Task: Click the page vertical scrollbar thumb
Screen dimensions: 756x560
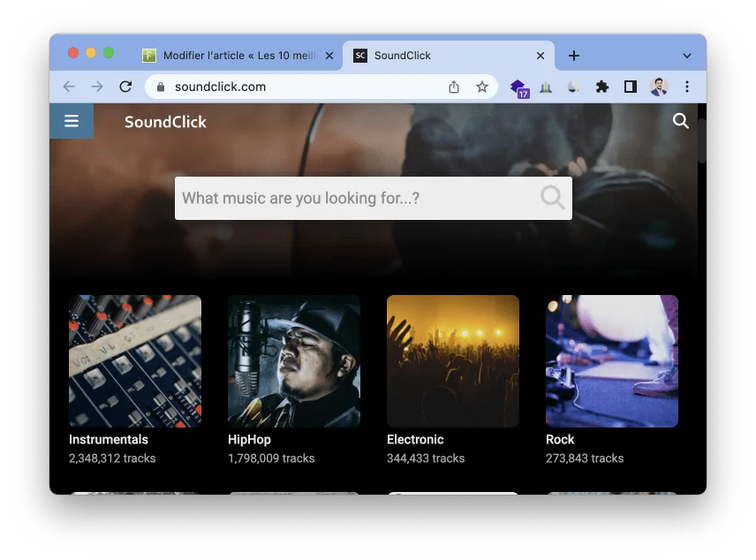Action: point(702,140)
